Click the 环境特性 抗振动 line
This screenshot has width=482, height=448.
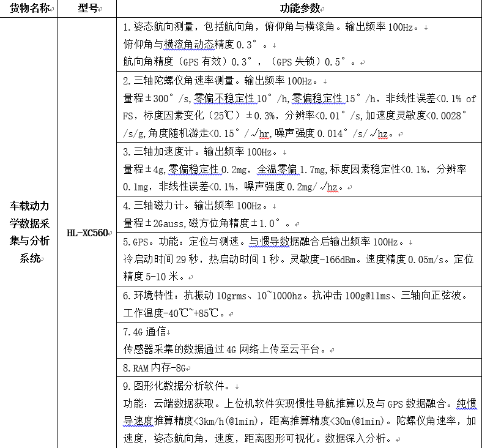(294, 296)
